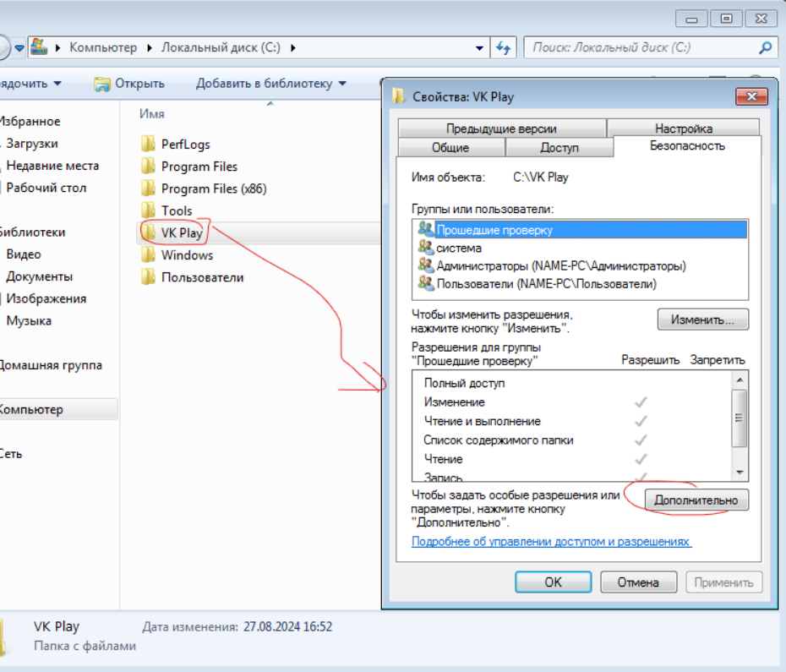Select the Tools folder icon
Image resolution: width=786 pixels, height=672 pixels.
(148, 210)
